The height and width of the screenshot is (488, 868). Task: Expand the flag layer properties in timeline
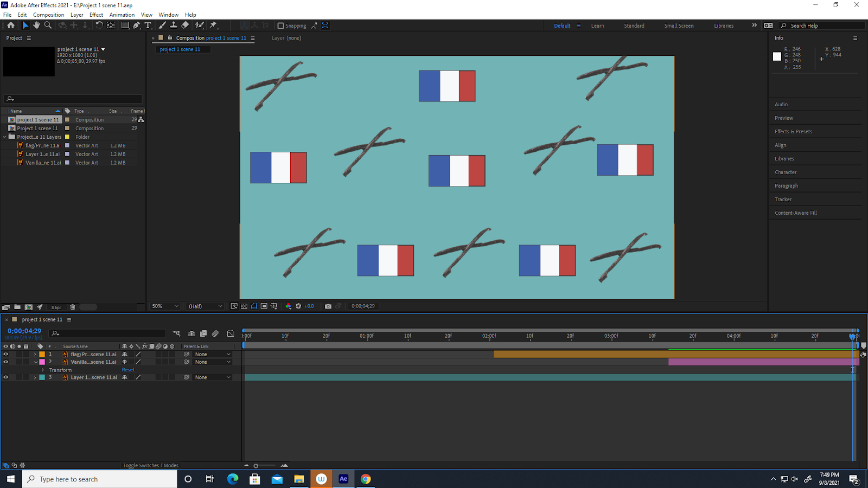pyautogui.click(x=35, y=354)
